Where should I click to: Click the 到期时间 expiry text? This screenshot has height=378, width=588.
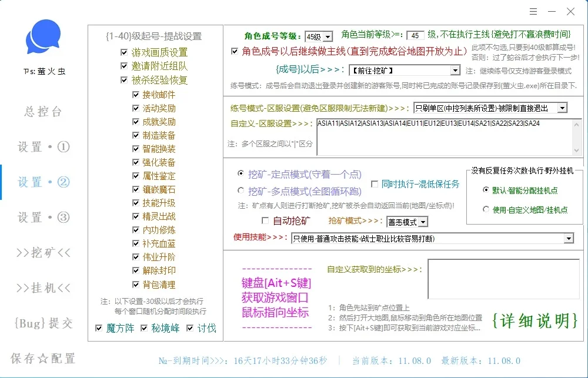click(x=243, y=361)
